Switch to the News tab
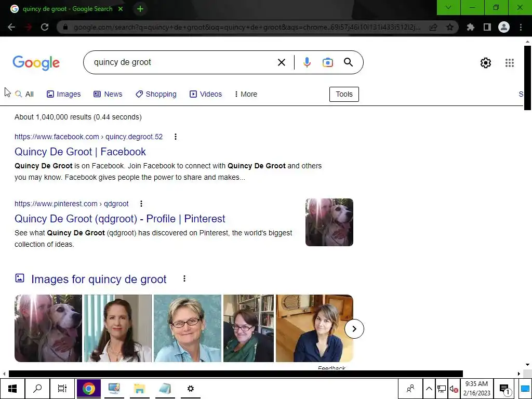Screen dimensions: 532x399 [x=108, y=94]
